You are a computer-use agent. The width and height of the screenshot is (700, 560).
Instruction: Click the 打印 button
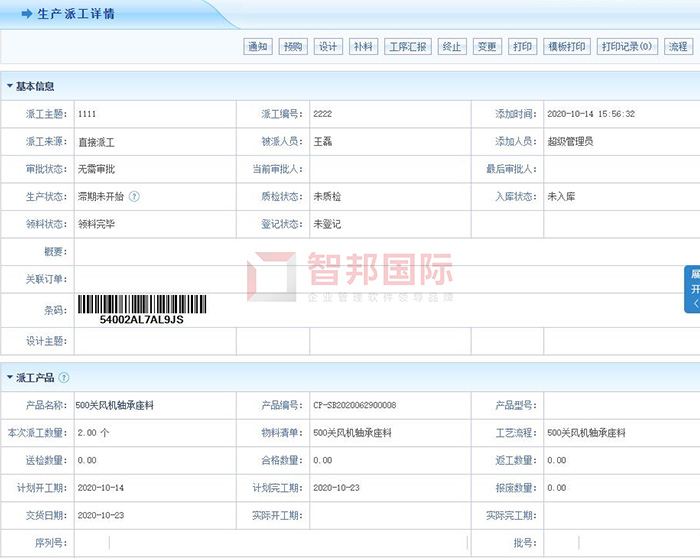coord(521,47)
